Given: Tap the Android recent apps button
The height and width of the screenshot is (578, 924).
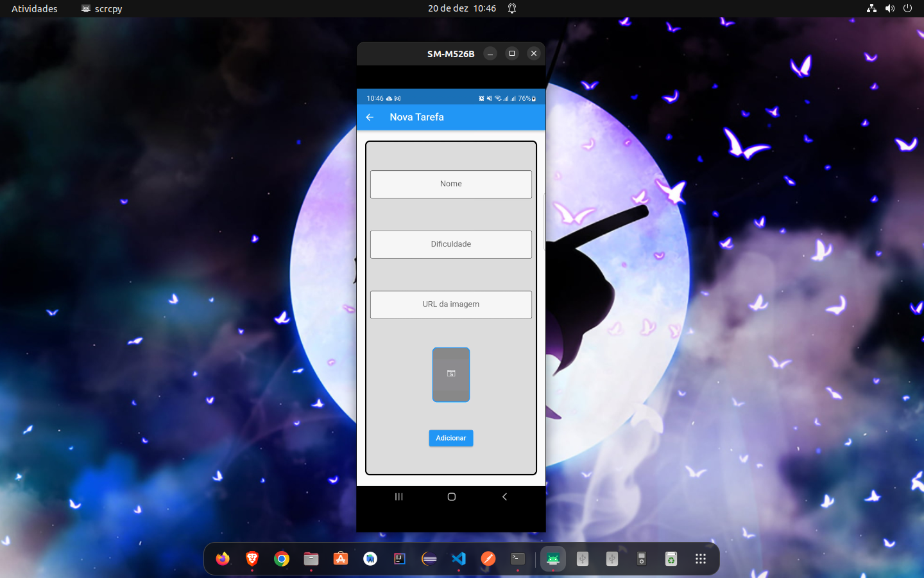Looking at the screenshot, I should click(x=398, y=496).
